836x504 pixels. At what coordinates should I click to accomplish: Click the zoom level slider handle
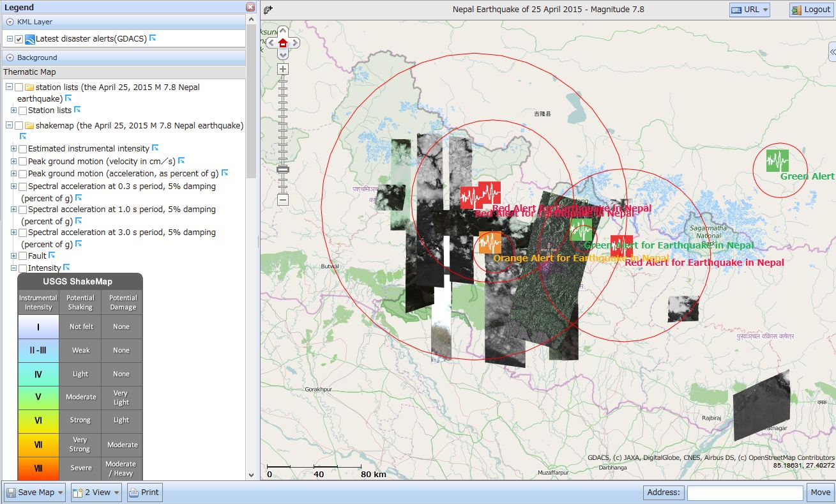tap(283, 169)
